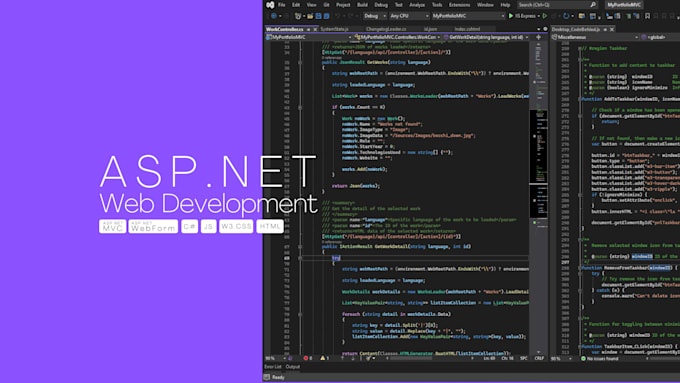Open the Git menu
This screenshot has width=680, height=383.
326,5
